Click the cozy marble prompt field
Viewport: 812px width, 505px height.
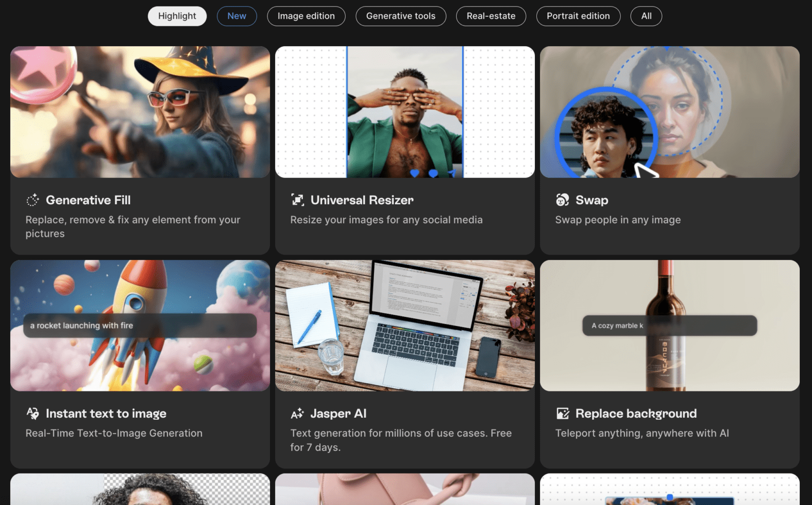coord(669,326)
